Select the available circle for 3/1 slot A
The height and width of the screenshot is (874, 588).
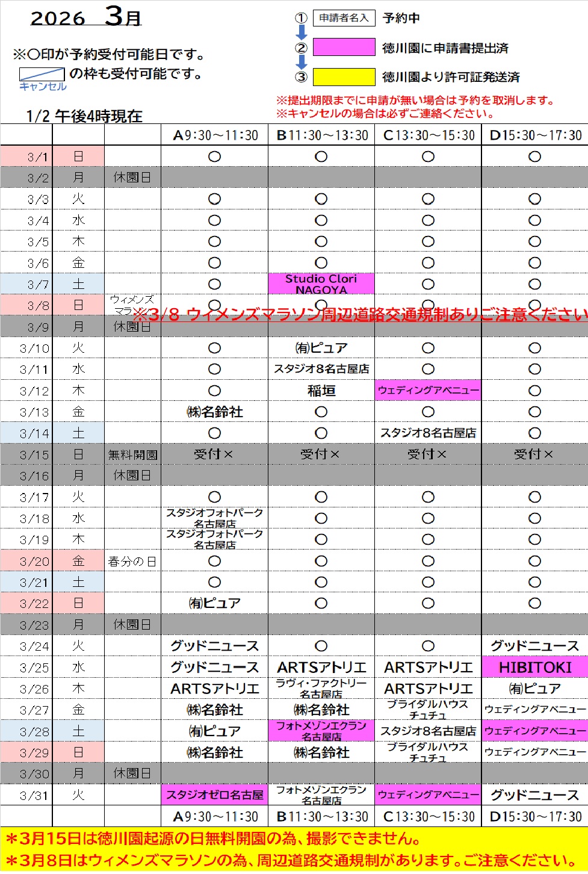(214, 157)
